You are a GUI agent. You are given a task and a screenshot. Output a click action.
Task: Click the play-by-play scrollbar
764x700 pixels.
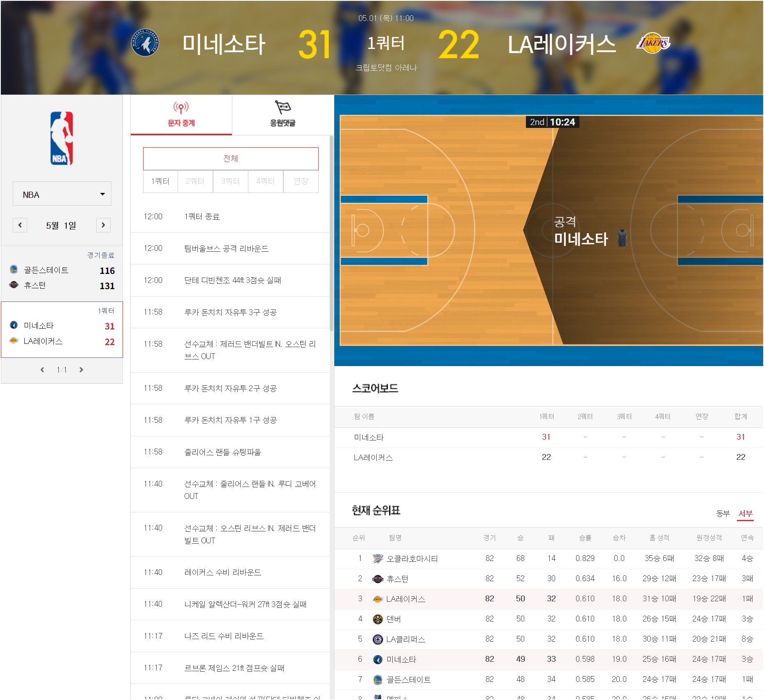pyautogui.click(x=332, y=232)
